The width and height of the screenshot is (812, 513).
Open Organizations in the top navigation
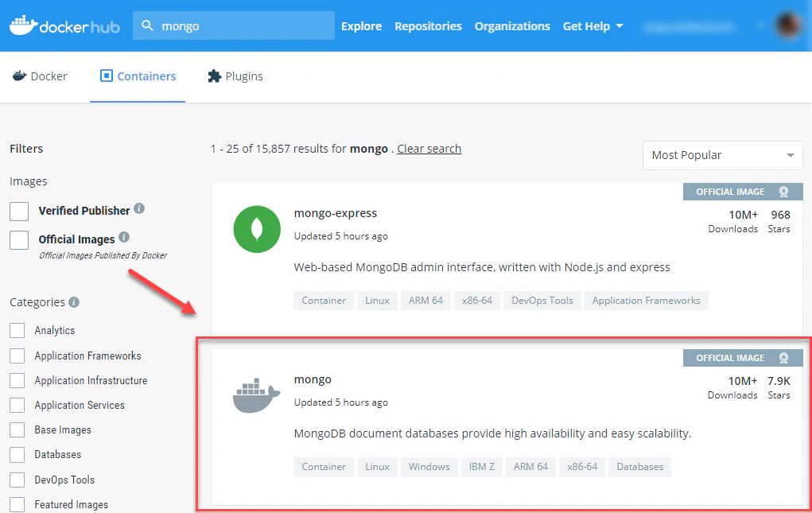coord(512,26)
